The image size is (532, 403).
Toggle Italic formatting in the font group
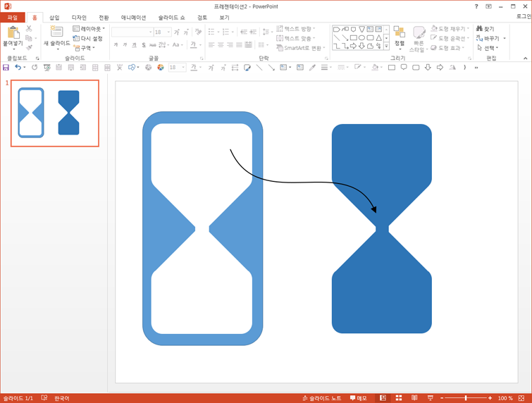coord(125,45)
